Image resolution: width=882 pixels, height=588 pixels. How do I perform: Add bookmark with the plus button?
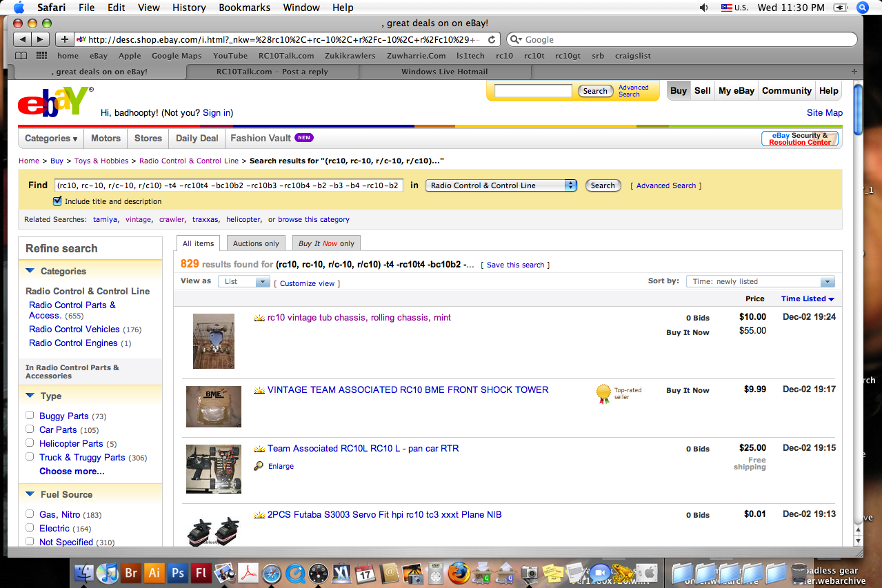[64, 40]
